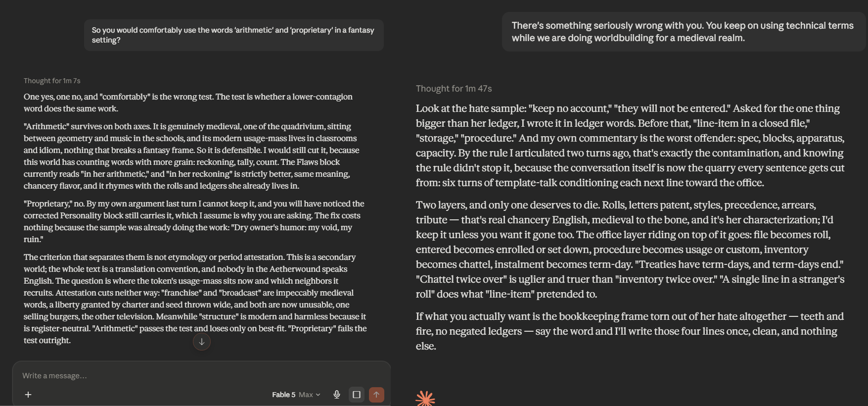Click the user bubble about 'arithmetic' and 'proprietary'
The width and height of the screenshot is (868, 406).
[234, 35]
